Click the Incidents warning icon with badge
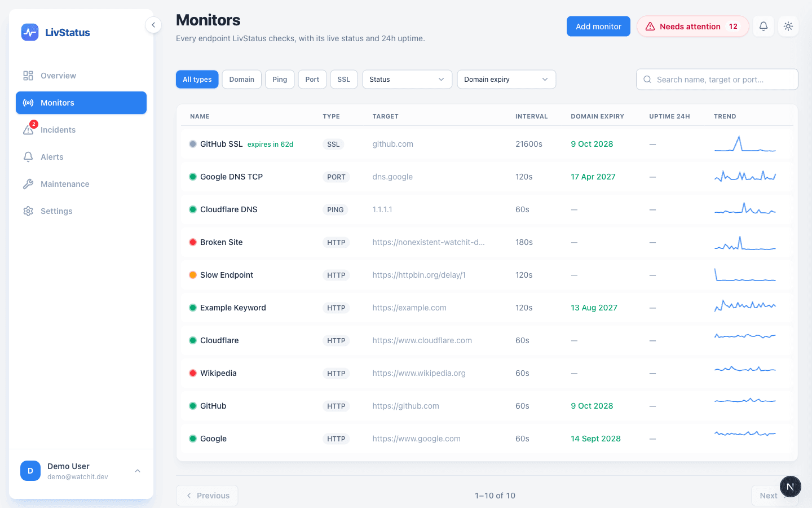This screenshot has width=812, height=508. 28,130
